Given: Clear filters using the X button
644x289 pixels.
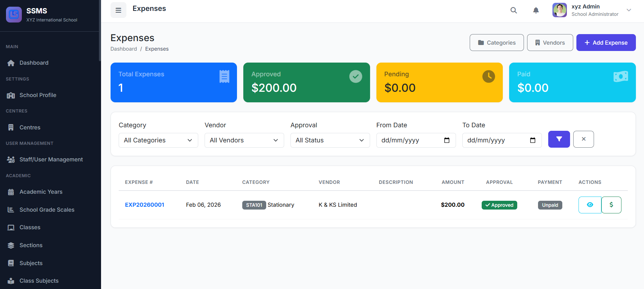Looking at the screenshot, I should [583, 139].
